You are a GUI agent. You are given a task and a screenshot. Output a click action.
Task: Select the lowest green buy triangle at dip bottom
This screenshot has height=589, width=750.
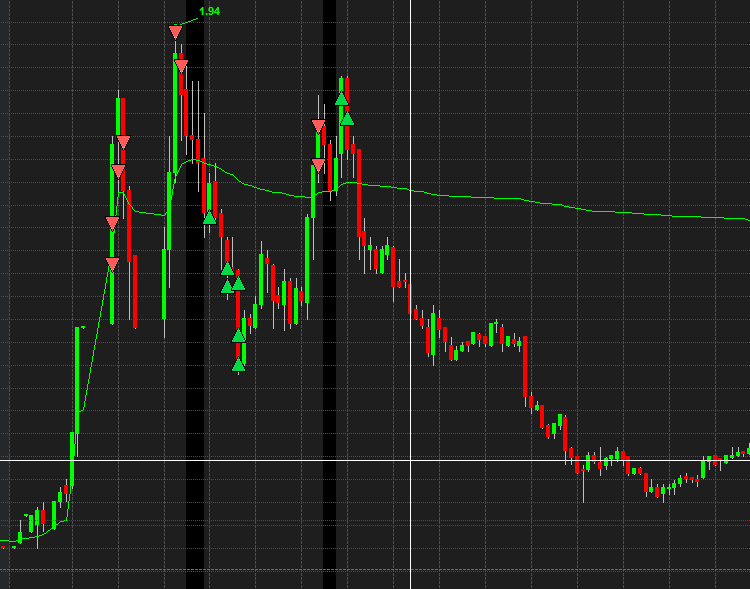point(238,365)
